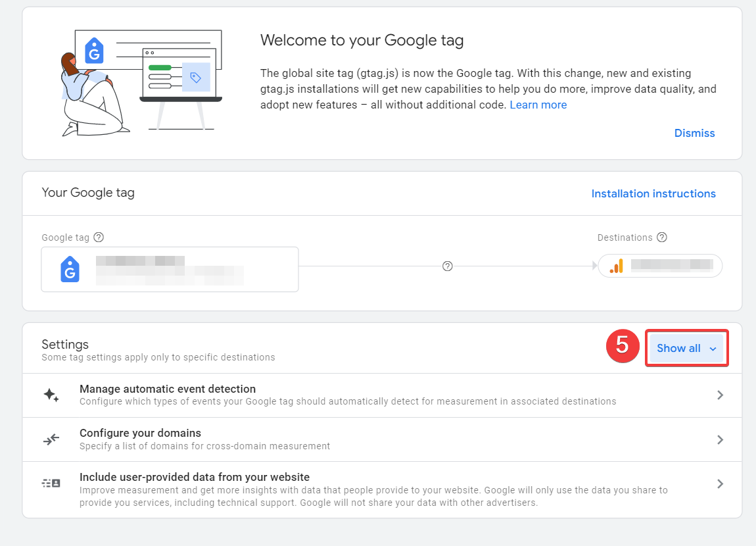This screenshot has width=756, height=546.
Task: Open Manage automatic event detection chevron
Action: pyautogui.click(x=720, y=395)
